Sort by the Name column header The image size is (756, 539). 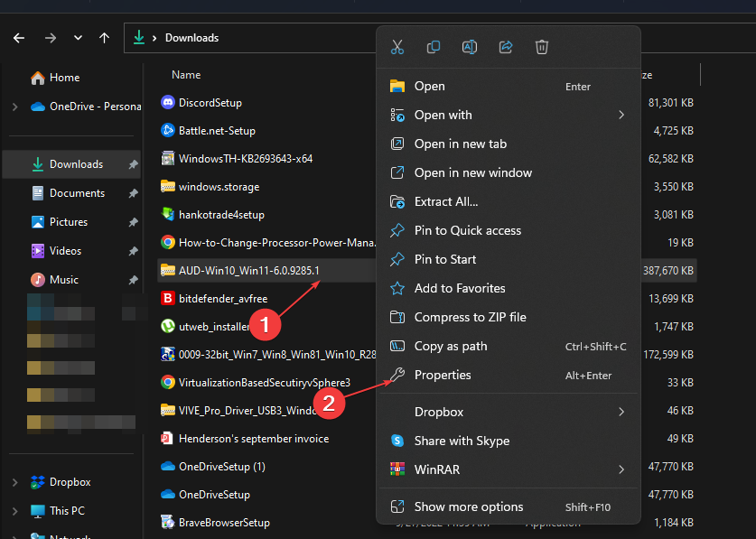tap(186, 75)
